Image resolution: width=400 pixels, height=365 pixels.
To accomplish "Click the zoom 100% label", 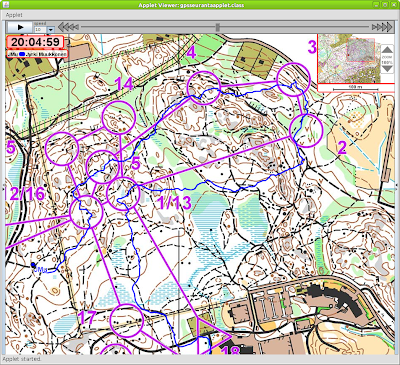I will coord(387,60).
